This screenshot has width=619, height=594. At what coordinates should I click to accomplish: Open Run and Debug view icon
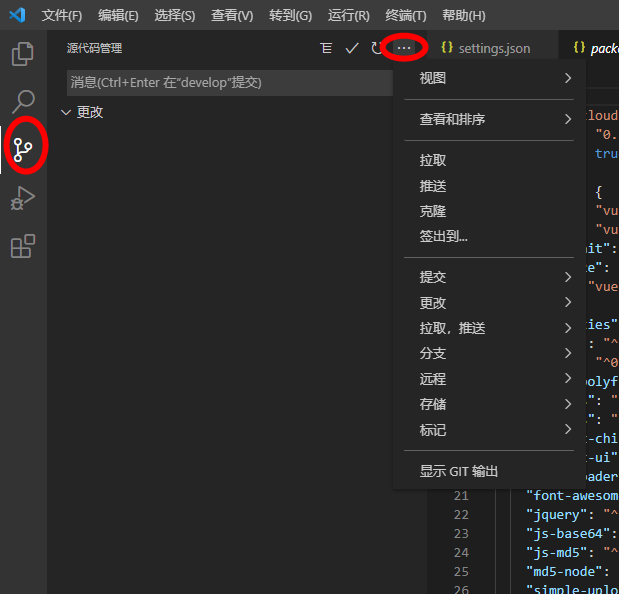(x=23, y=198)
